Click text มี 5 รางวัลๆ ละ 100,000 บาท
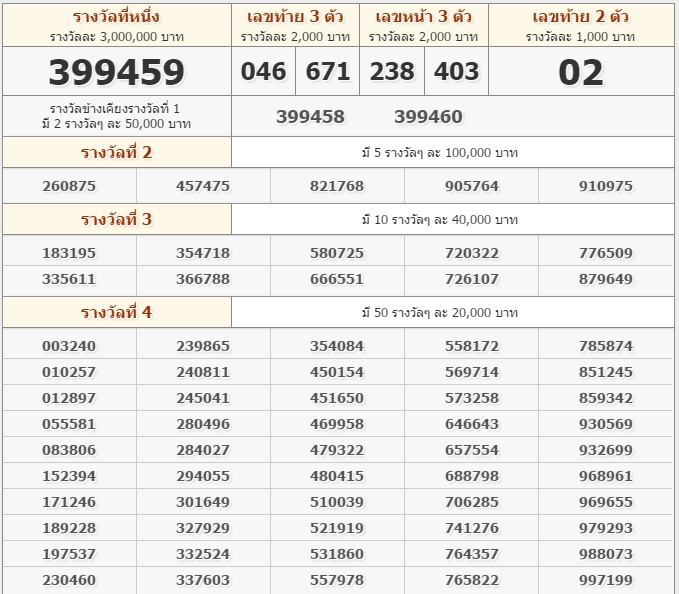This screenshot has height=594, width=679. [440, 153]
